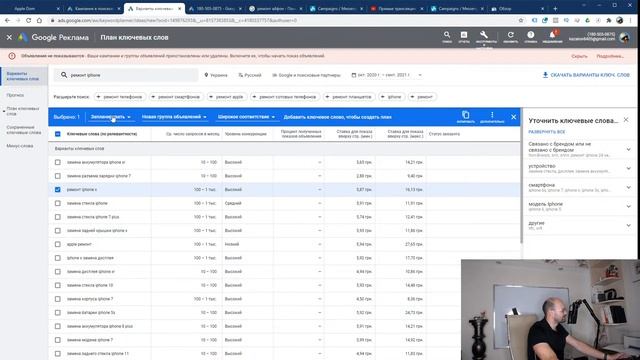This screenshot has height=360, width=640.
Task: Open the three-dot more menu in blue bar
Action: click(x=492, y=116)
